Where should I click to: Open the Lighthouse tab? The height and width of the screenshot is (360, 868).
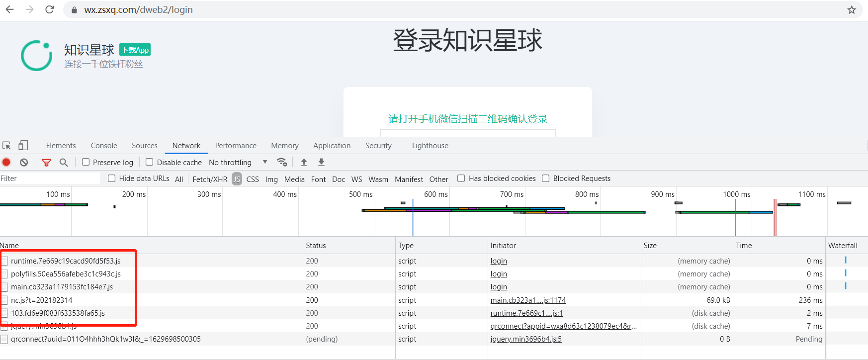(x=430, y=146)
